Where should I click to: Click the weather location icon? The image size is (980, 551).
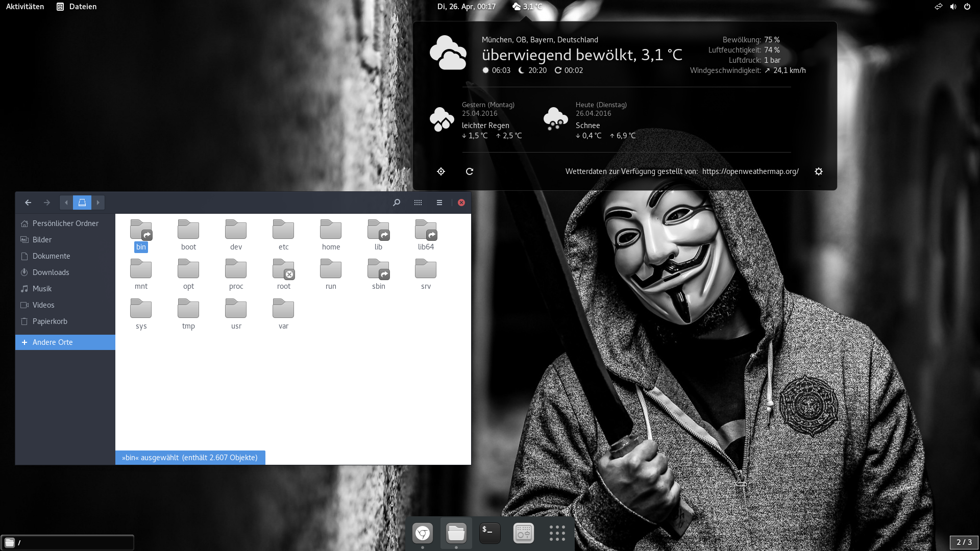[441, 171]
